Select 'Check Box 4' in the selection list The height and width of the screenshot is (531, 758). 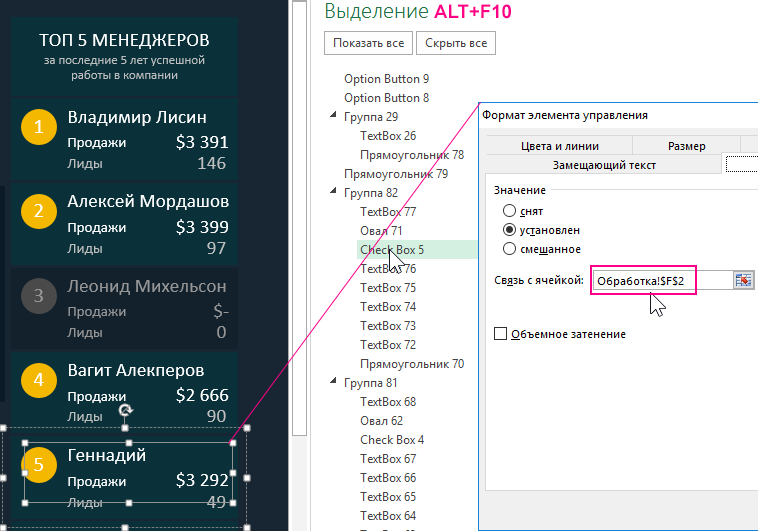coord(392,440)
